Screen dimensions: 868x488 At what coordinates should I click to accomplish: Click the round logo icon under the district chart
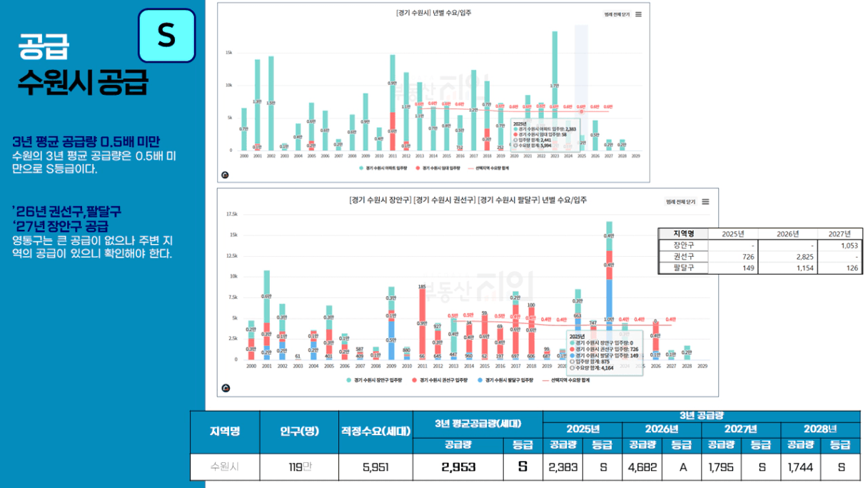coord(226,388)
